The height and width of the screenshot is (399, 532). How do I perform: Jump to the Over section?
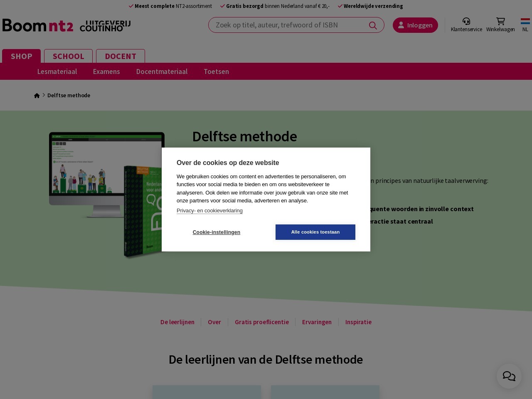click(214, 322)
